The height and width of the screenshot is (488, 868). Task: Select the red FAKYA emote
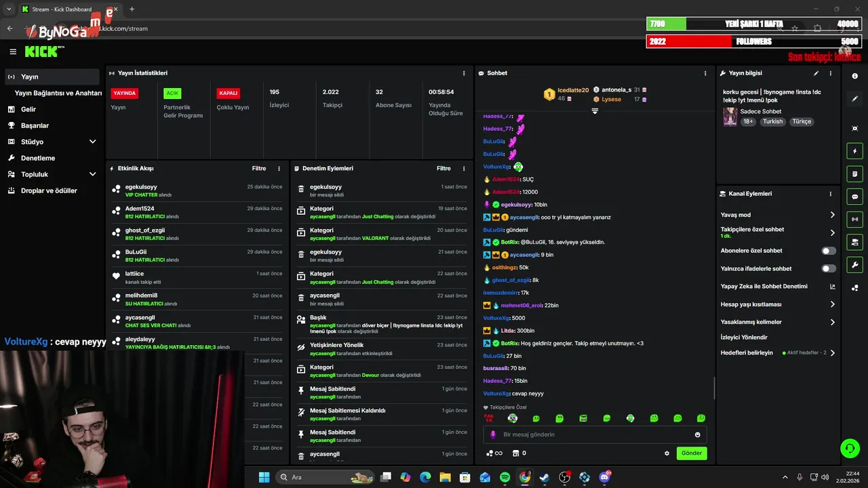(488, 418)
